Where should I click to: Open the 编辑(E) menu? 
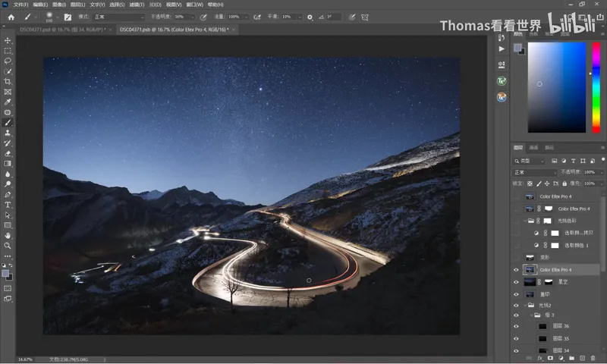click(x=40, y=5)
